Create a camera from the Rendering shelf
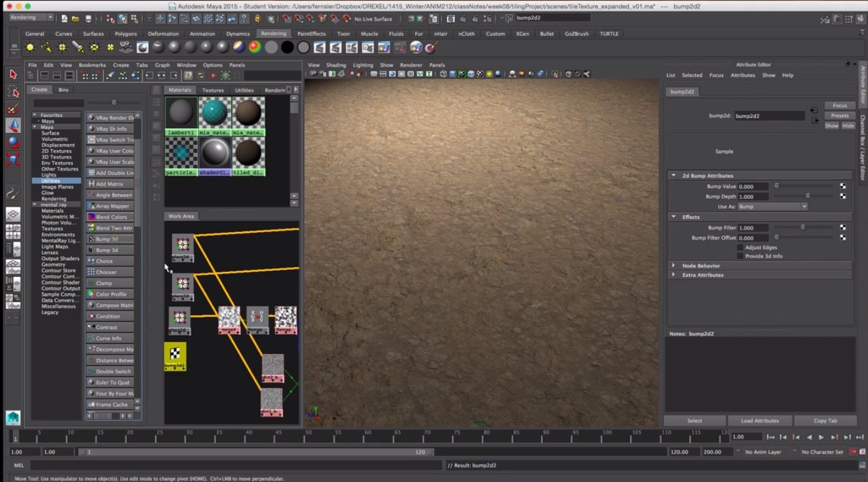868x482 pixels. (x=126, y=47)
